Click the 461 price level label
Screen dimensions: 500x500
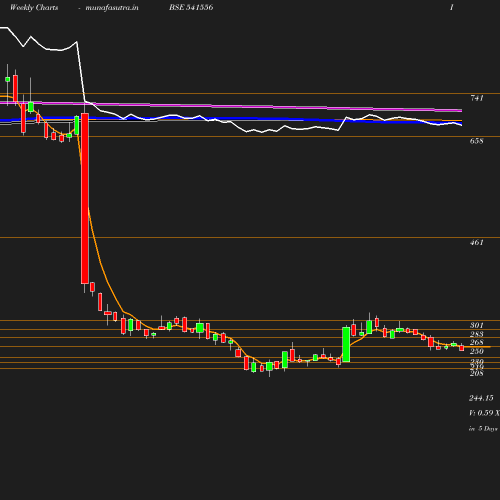[x=476, y=242]
